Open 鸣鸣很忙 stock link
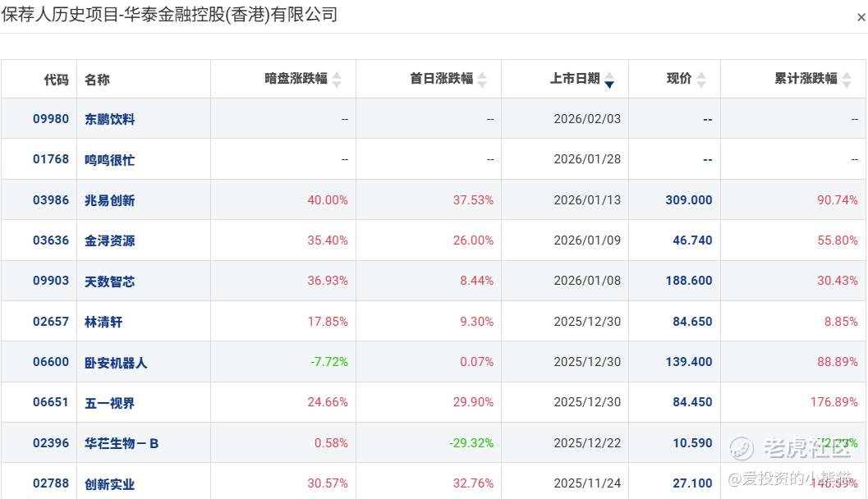The width and height of the screenshot is (868, 499). pyautogui.click(x=109, y=160)
